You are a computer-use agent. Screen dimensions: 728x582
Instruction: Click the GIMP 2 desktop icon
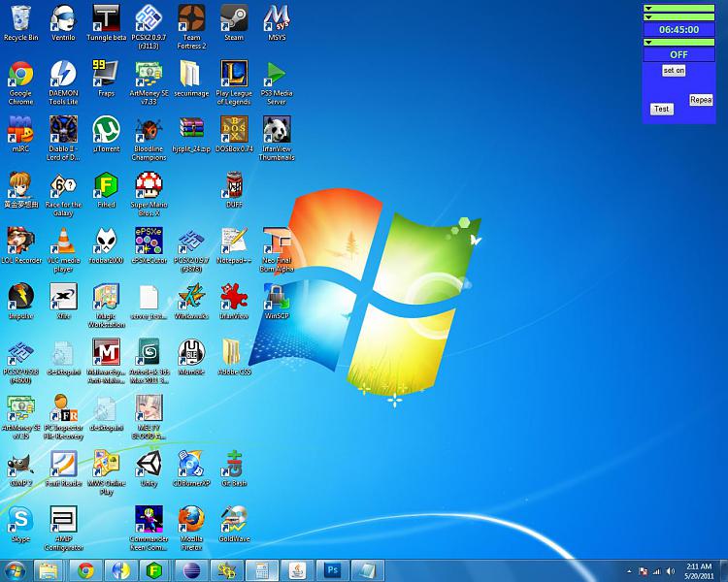point(20,469)
